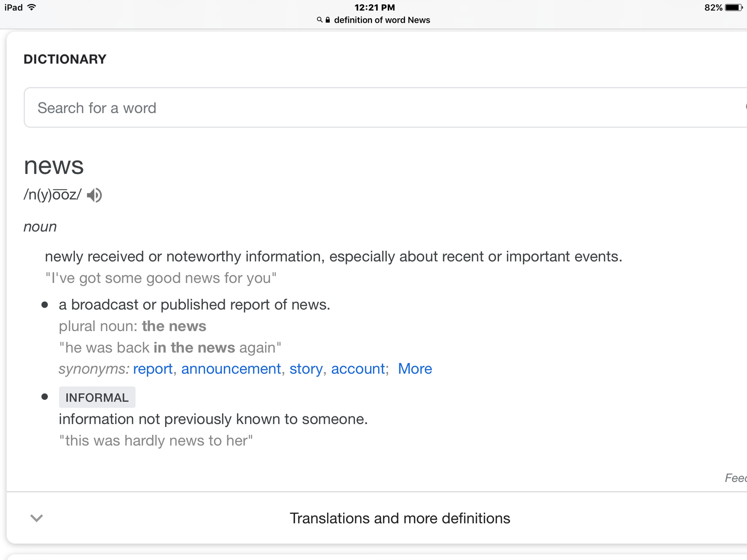This screenshot has height=560, width=747.
Task: Tap the battery indicator icon
Action: [x=733, y=7]
